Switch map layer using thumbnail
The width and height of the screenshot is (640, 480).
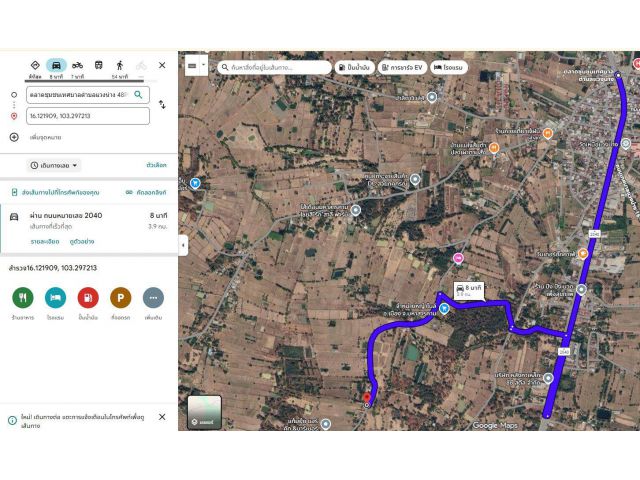click(204, 412)
